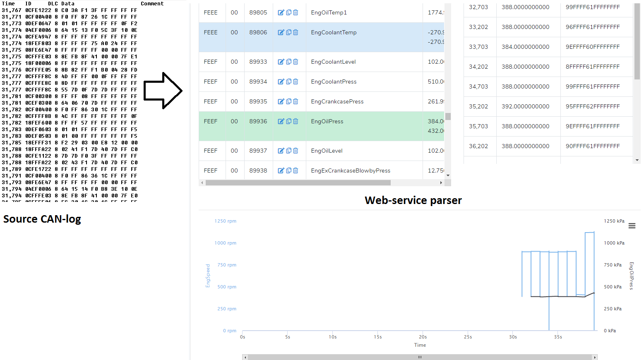Click the chart scrollbar left arrow

click(x=245, y=357)
